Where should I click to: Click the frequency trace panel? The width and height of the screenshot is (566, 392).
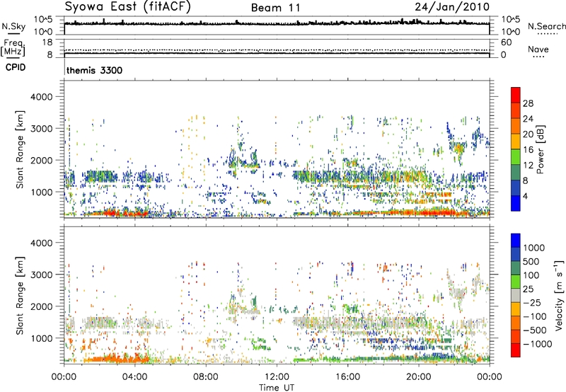tap(277, 48)
